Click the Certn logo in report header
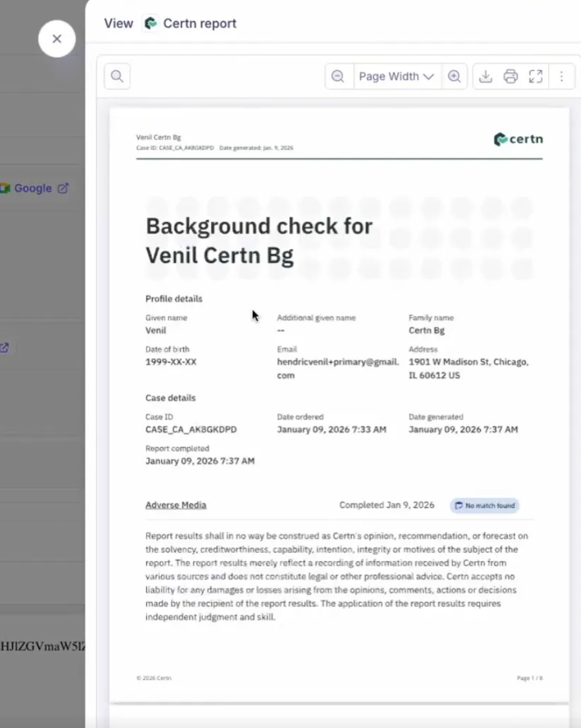This screenshot has width=581, height=728. click(x=518, y=139)
